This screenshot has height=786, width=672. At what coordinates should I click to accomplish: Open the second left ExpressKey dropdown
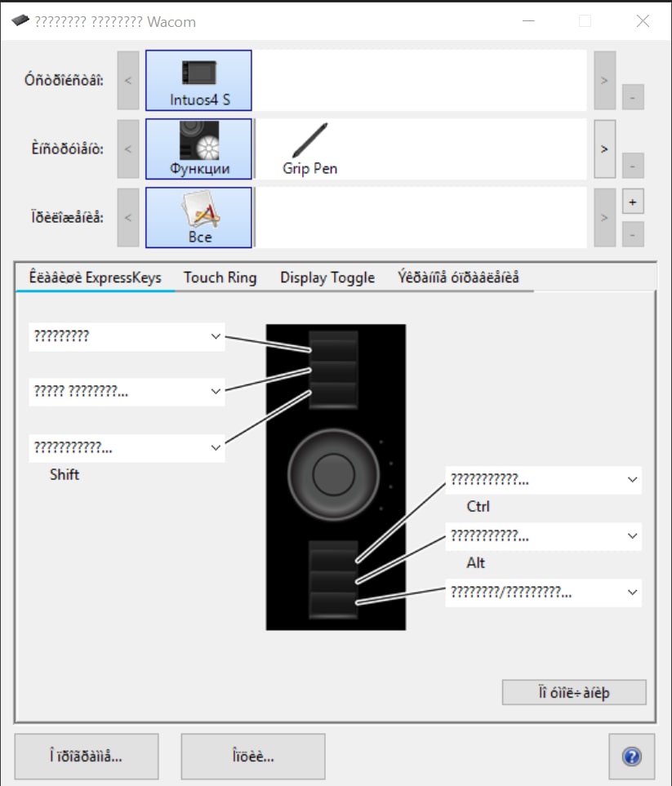pos(127,392)
